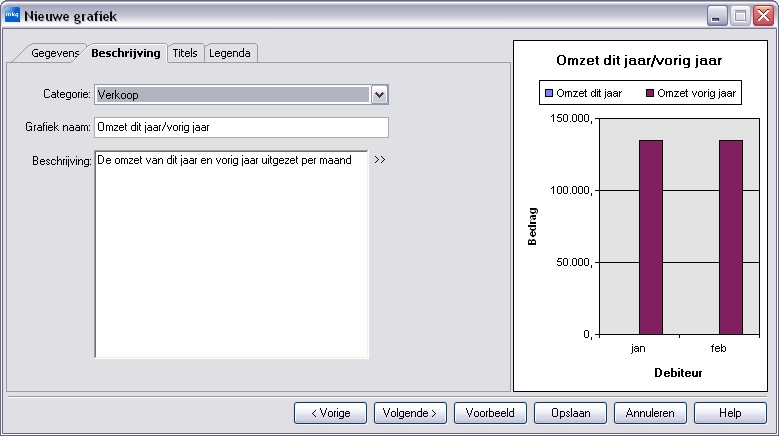The width and height of the screenshot is (779, 436).
Task: Expand the Categorie dropdown arrow
Action: 379,94
